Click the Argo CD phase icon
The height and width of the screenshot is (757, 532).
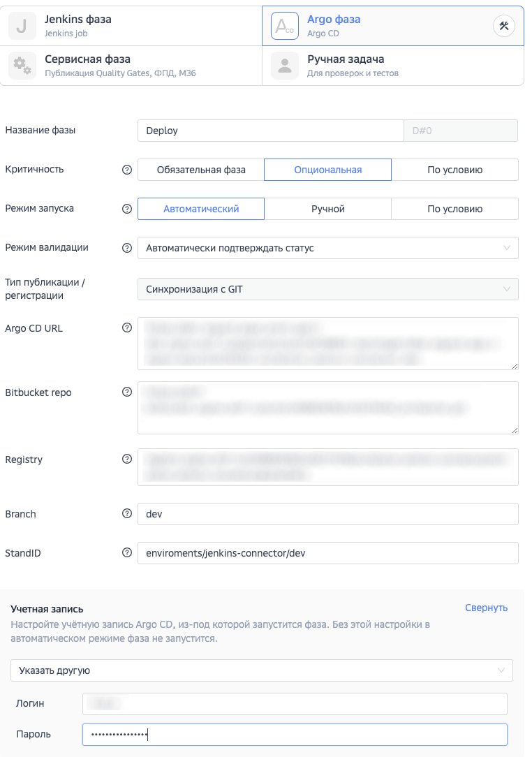(x=284, y=26)
